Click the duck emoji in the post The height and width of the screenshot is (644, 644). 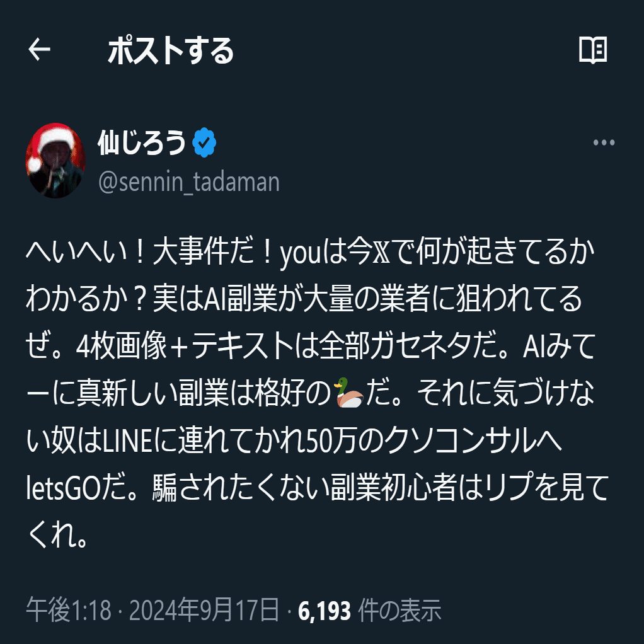tap(349, 392)
